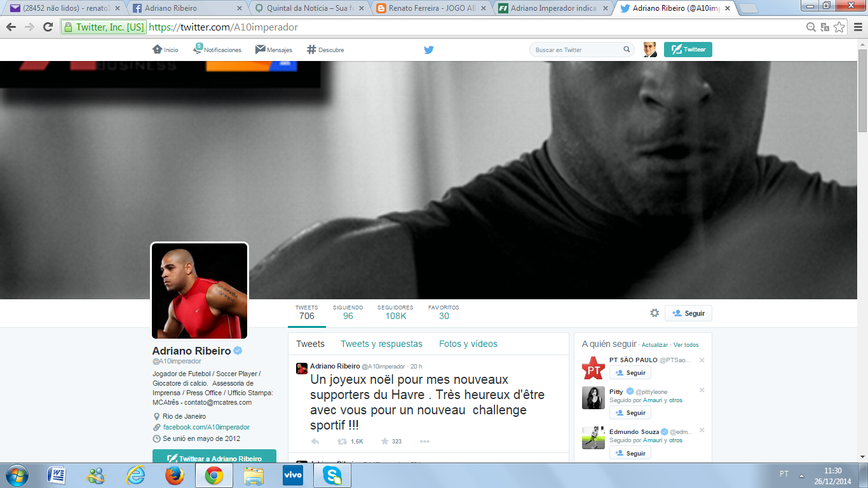Switch to Fotos y vídeos tab

(468, 344)
